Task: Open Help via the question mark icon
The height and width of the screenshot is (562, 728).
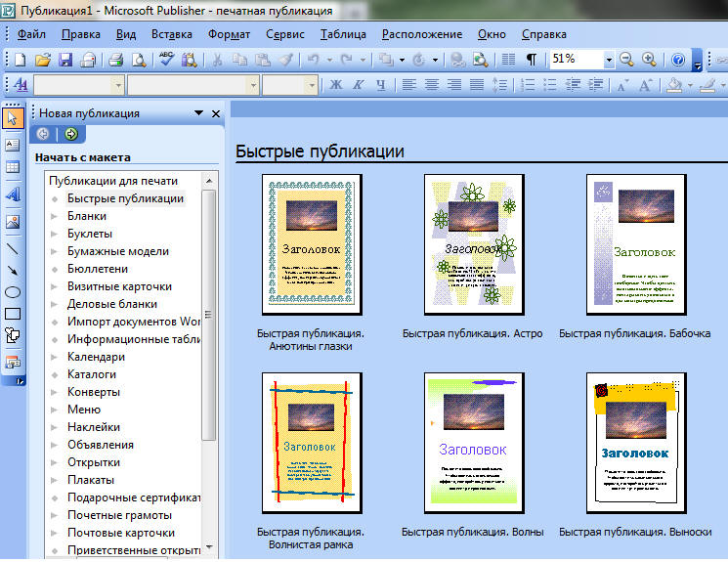Action: 678,60
